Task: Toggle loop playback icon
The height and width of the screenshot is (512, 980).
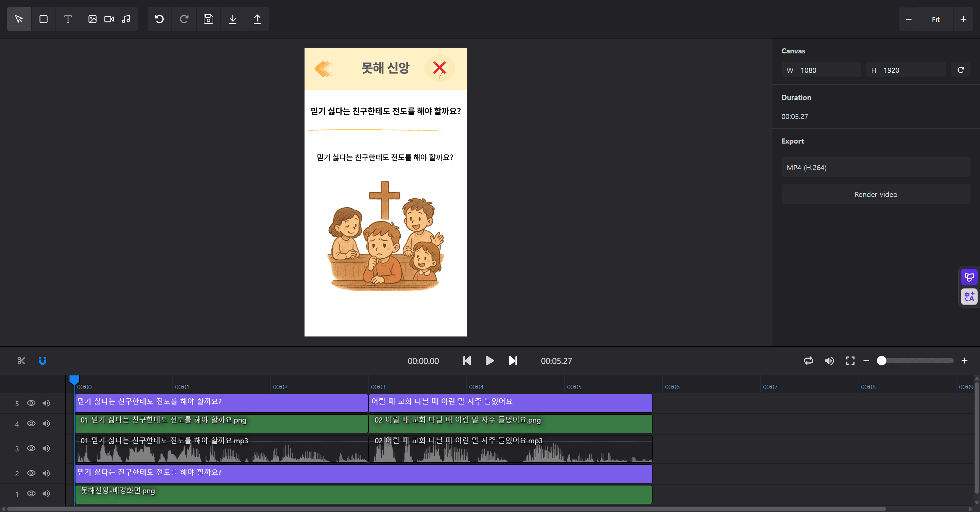Action: click(809, 361)
